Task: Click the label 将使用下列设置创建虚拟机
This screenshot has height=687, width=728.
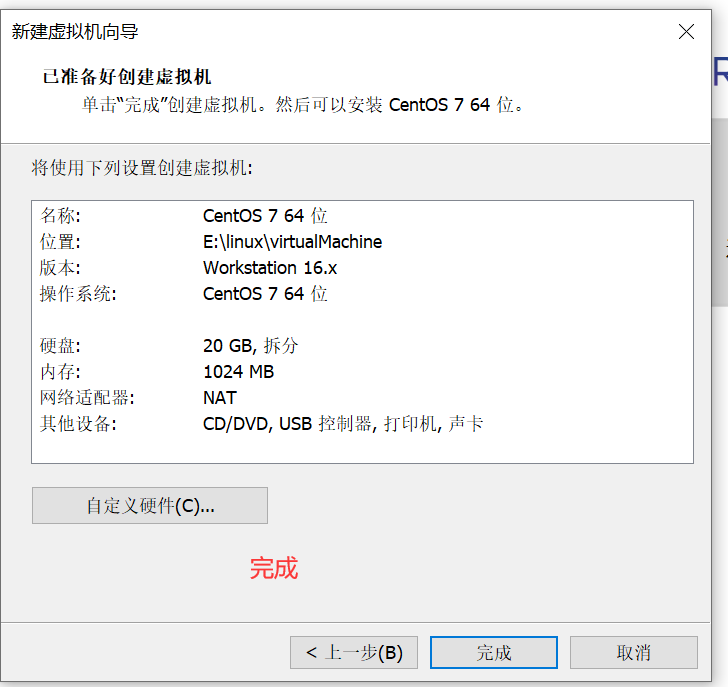Action: coord(142,168)
